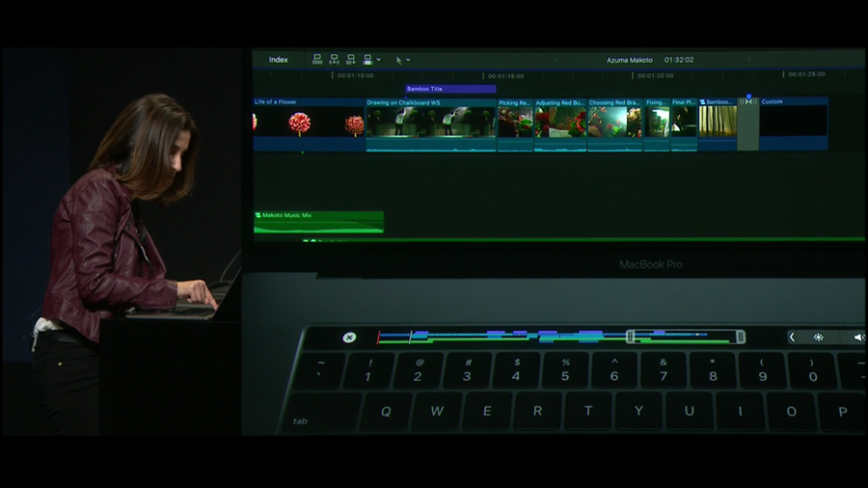The image size is (868, 488).
Task: Select the Picking Re... clip
Action: [x=515, y=125]
